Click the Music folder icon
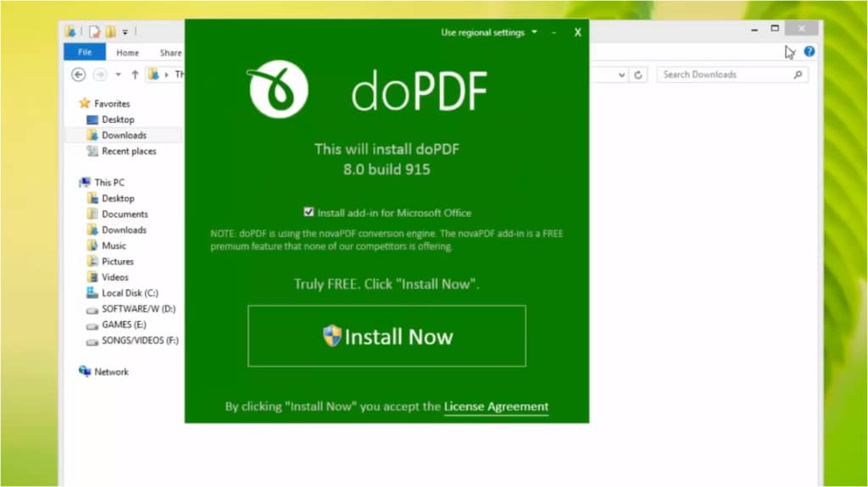 [92, 246]
